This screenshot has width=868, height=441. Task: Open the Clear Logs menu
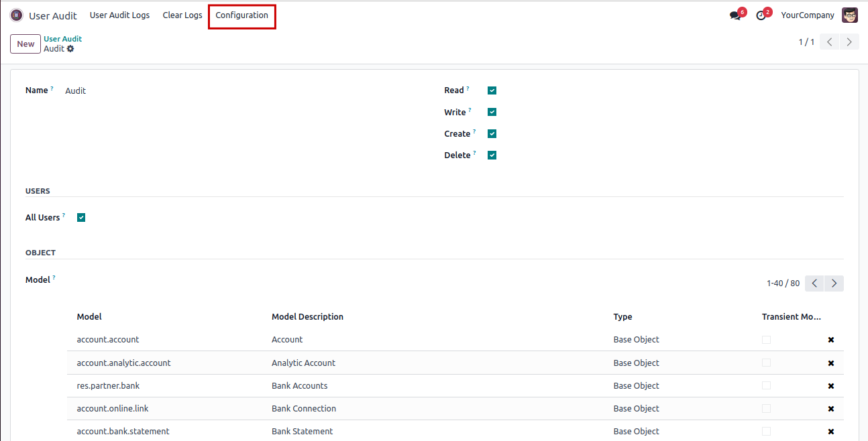182,15
